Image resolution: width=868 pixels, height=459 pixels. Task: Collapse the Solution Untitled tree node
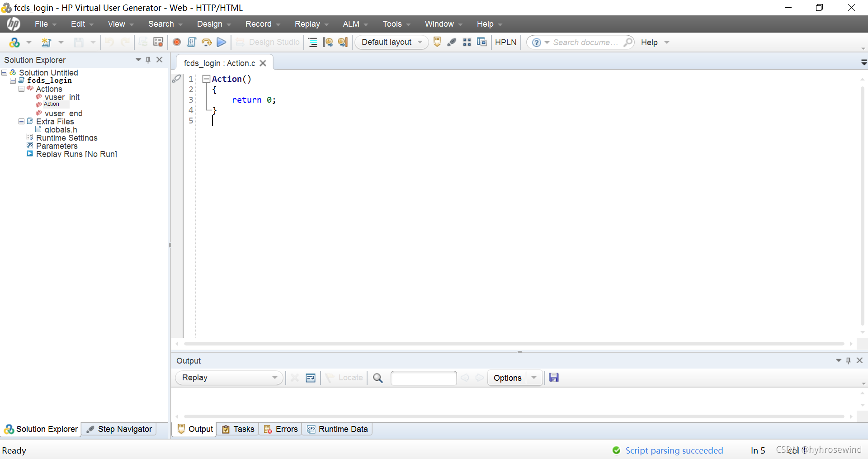point(5,72)
